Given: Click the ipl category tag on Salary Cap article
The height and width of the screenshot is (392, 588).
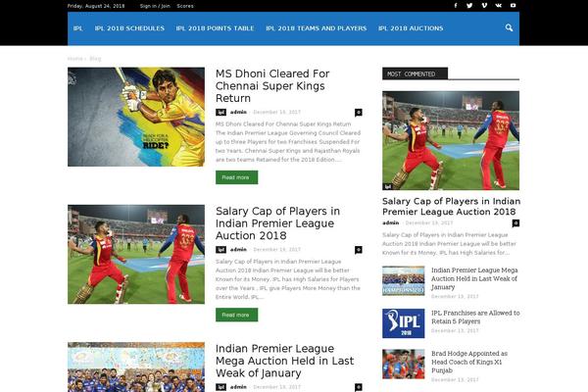Looking at the screenshot, I should click(220, 250).
